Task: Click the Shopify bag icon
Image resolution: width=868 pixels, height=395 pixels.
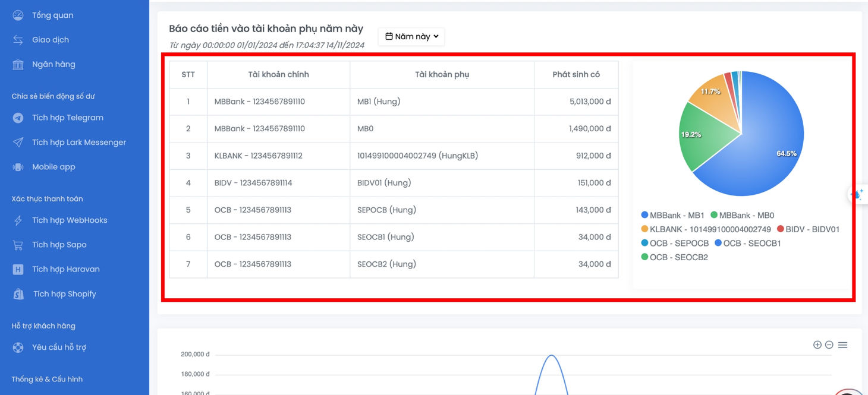Action: tap(18, 294)
